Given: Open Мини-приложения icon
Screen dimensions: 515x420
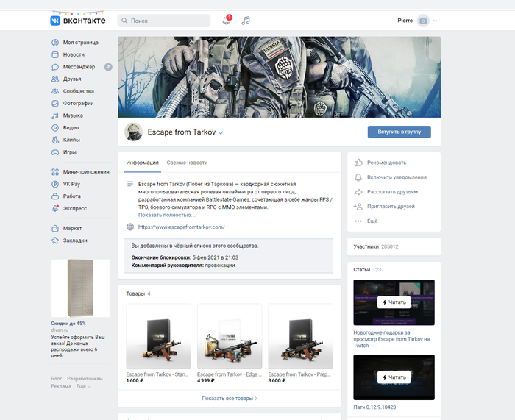Looking at the screenshot, I should [x=55, y=171].
